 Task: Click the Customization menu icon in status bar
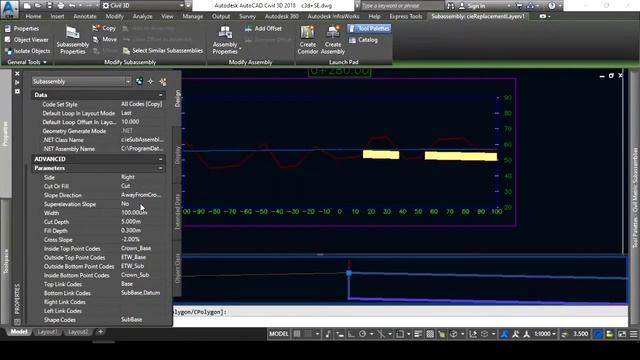click(x=633, y=334)
